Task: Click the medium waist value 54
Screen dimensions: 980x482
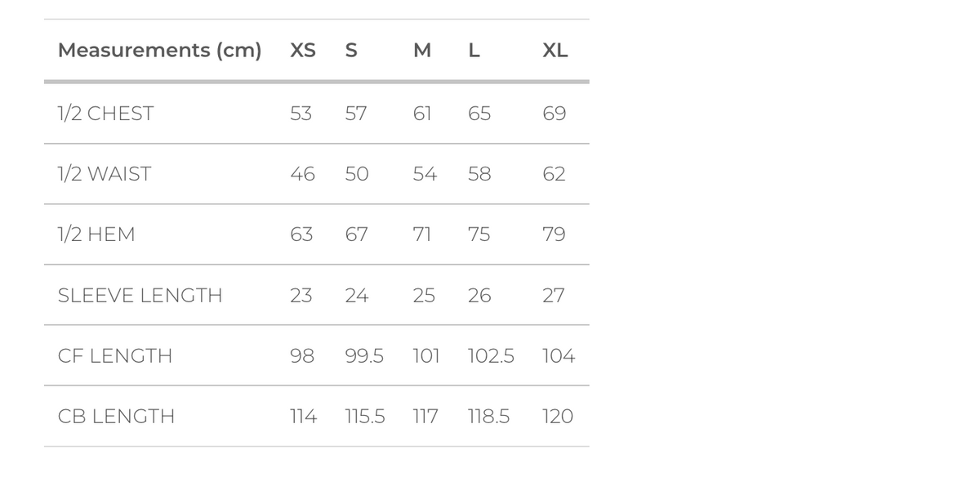Action: coord(425,174)
